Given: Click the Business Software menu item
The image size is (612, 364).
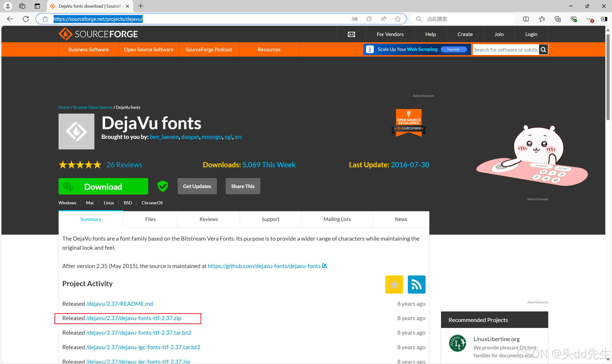Looking at the screenshot, I should pyautogui.click(x=88, y=49).
